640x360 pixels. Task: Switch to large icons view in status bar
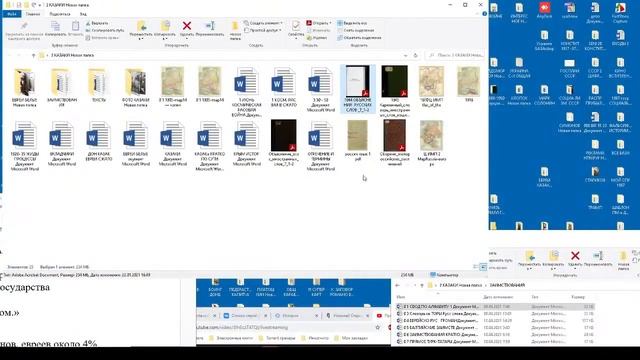click(483, 267)
